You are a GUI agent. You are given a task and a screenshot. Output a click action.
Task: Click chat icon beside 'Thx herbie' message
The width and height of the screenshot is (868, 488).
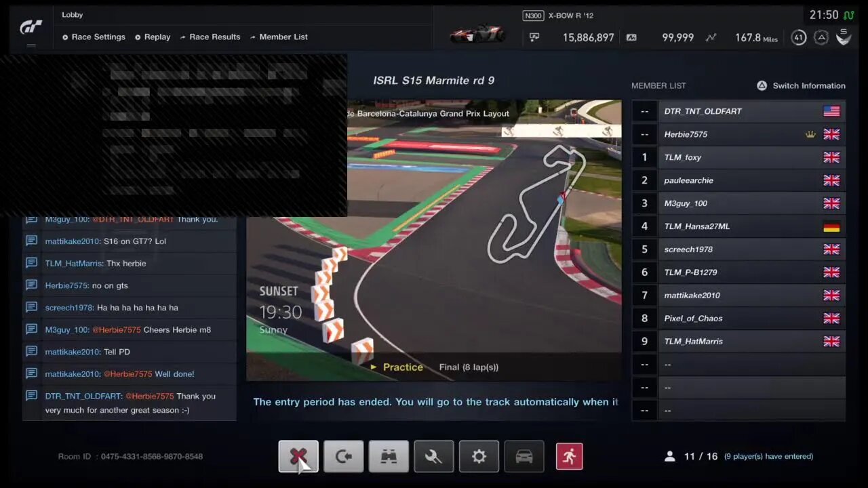[x=31, y=263]
